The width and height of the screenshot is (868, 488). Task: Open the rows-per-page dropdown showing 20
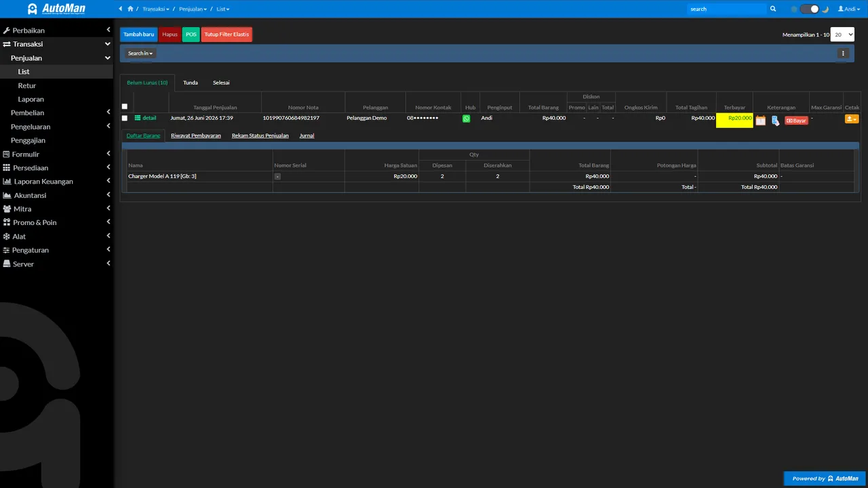pos(842,35)
